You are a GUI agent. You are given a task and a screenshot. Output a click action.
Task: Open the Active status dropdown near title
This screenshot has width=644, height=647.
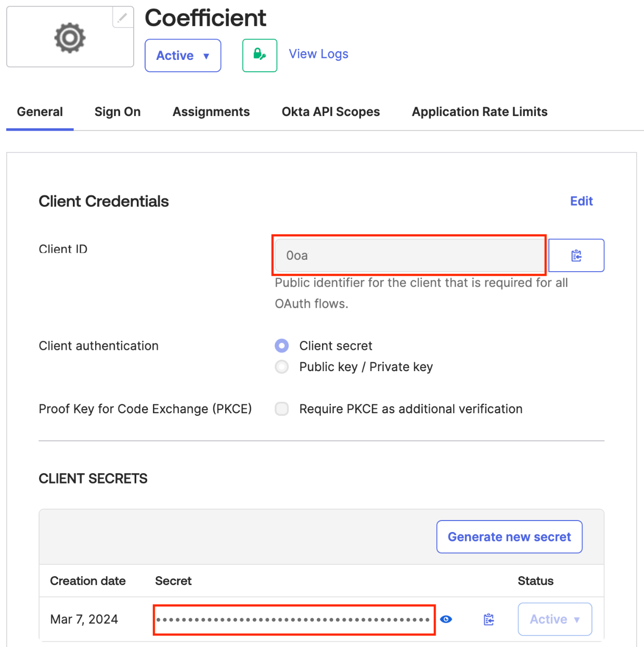[183, 56]
